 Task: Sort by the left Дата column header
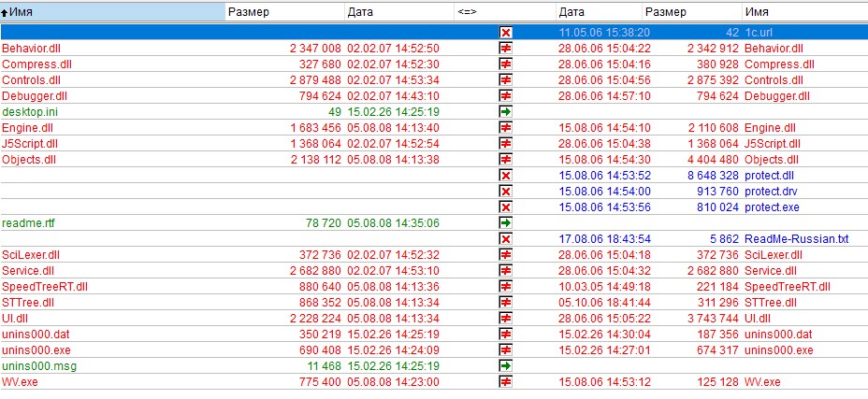pos(398,11)
